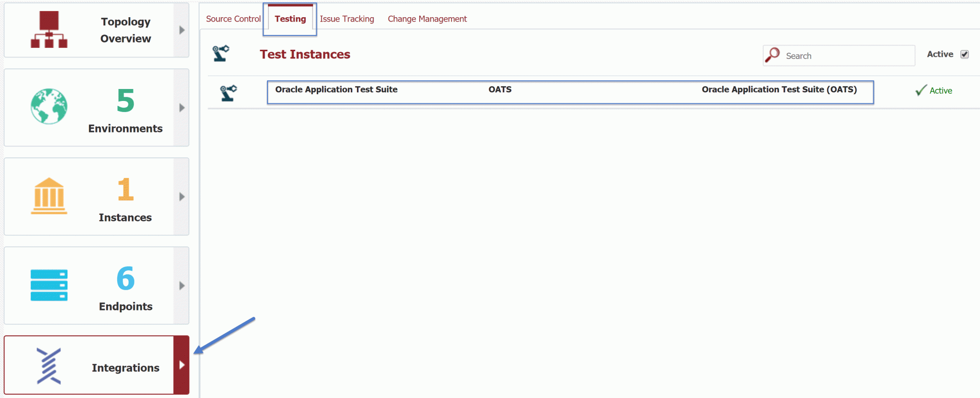Open the Issue Tracking tab
The height and width of the screenshot is (398, 980).
tap(347, 19)
